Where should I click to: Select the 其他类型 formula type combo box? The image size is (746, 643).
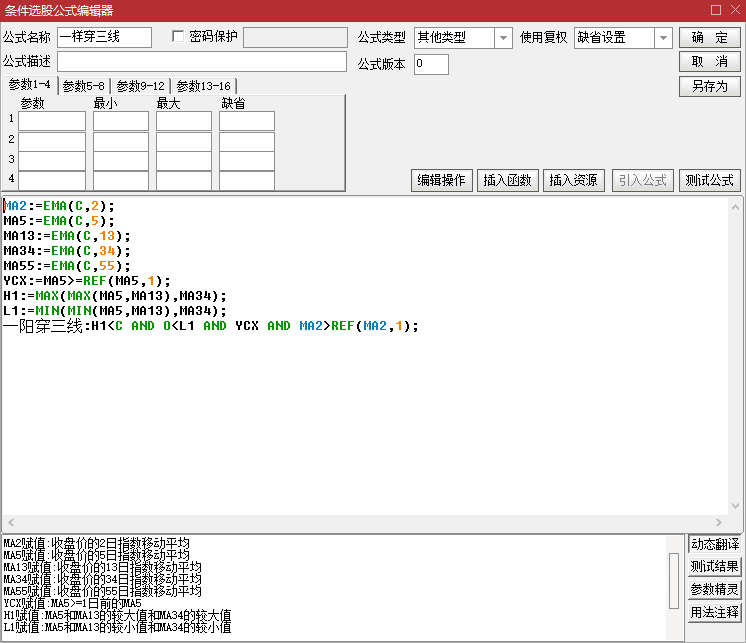pyautogui.click(x=463, y=38)
